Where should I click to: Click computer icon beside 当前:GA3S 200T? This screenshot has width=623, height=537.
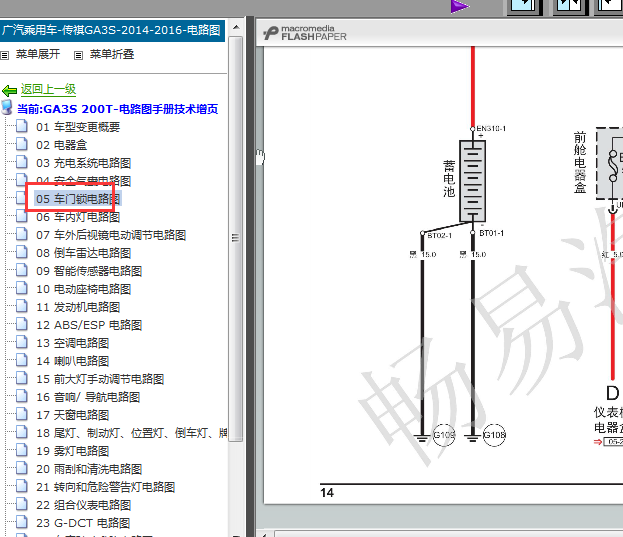click(x=7, y=107)
